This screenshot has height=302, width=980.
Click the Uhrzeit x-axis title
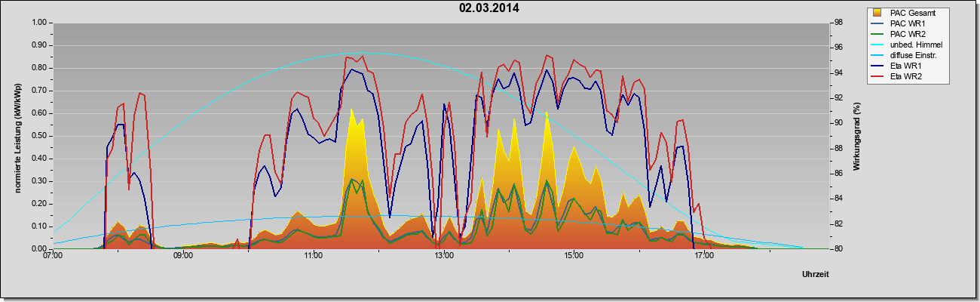tap(816, 275)
